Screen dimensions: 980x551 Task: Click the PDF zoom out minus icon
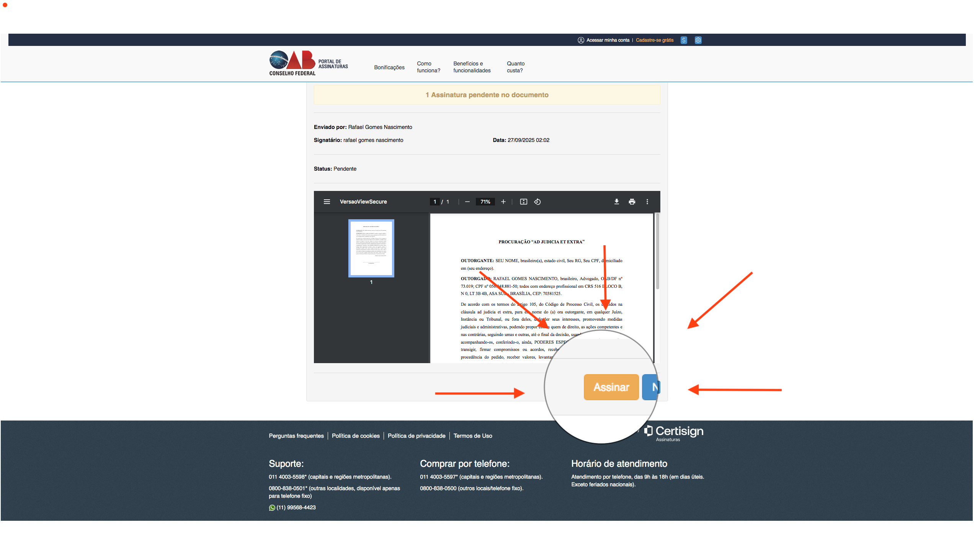(467, 202)
